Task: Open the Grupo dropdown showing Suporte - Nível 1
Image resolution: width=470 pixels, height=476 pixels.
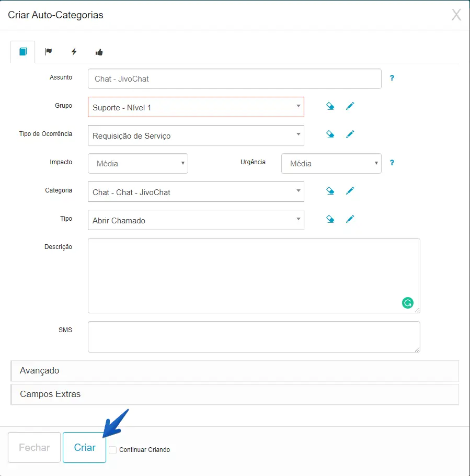Action: tap(196, 107)
